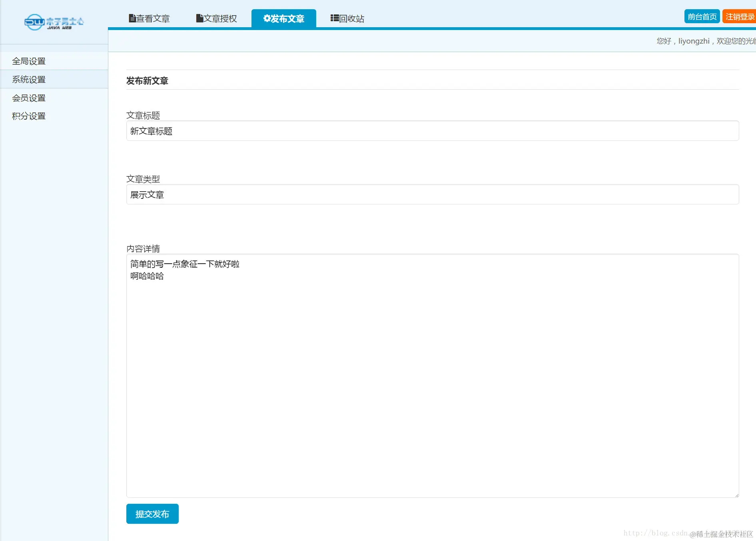Open the 文章类型 article type dropdown
Screen dimensions: 756x541
click(432, 194)
